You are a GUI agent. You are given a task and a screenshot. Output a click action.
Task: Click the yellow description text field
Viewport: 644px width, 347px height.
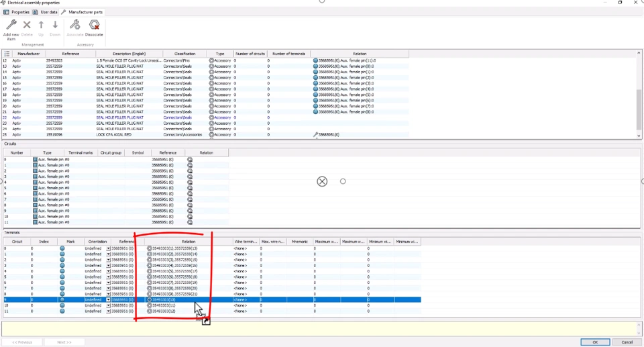click(x=319, y=329)
